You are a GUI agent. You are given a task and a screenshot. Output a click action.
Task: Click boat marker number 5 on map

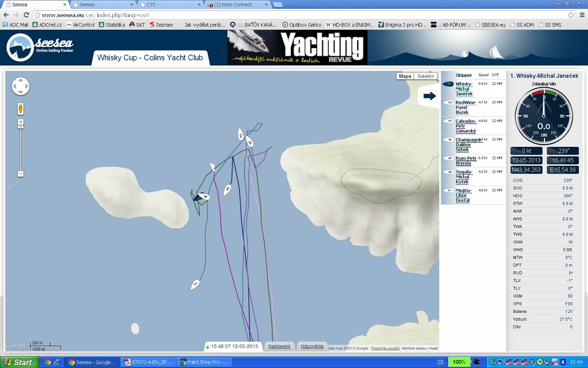(x=228, y=189)
